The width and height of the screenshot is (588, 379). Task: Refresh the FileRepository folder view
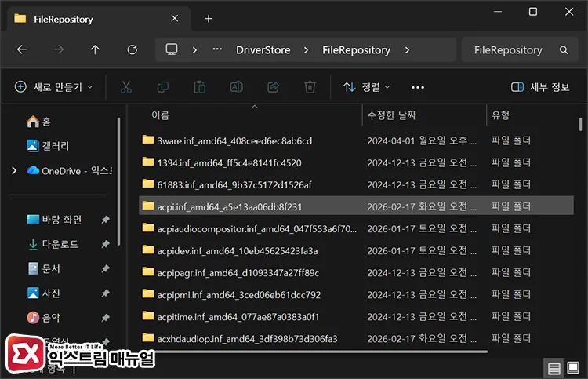pyautogui.click(x=132, y=49)
